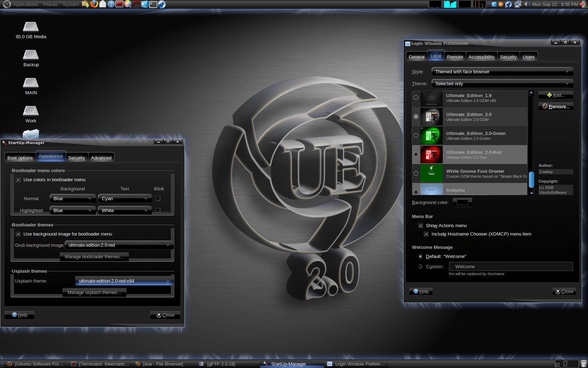Screen dimensions: 588x368
Task: Enable Blink for Normal row
Action: (x=158, y=198)
